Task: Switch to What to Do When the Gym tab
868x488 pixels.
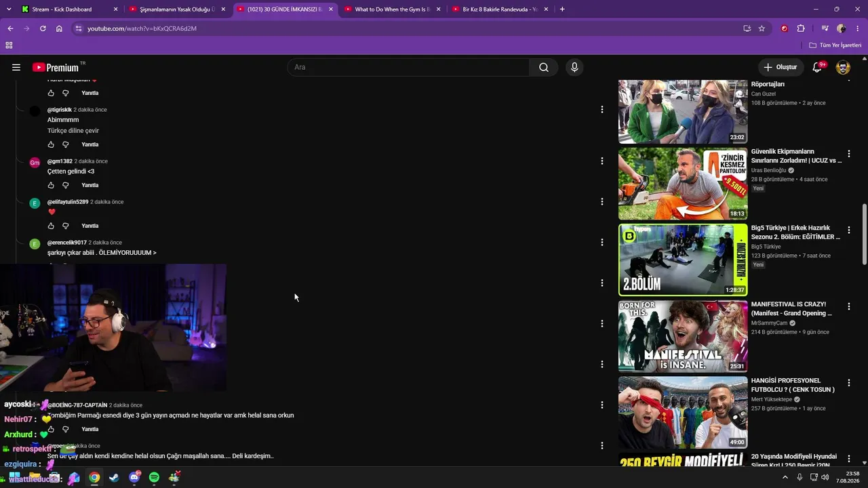Action: coord(393,9)
